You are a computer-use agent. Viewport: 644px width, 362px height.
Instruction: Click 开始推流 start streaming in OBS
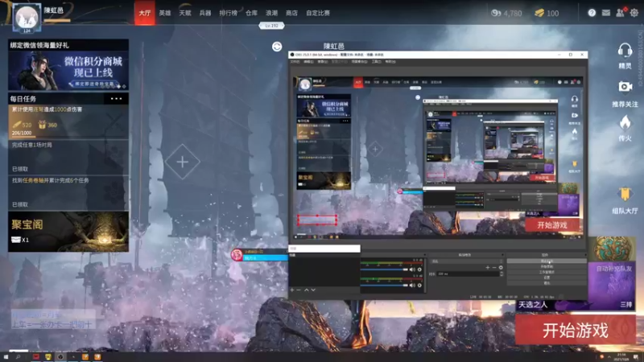(547, 261)
